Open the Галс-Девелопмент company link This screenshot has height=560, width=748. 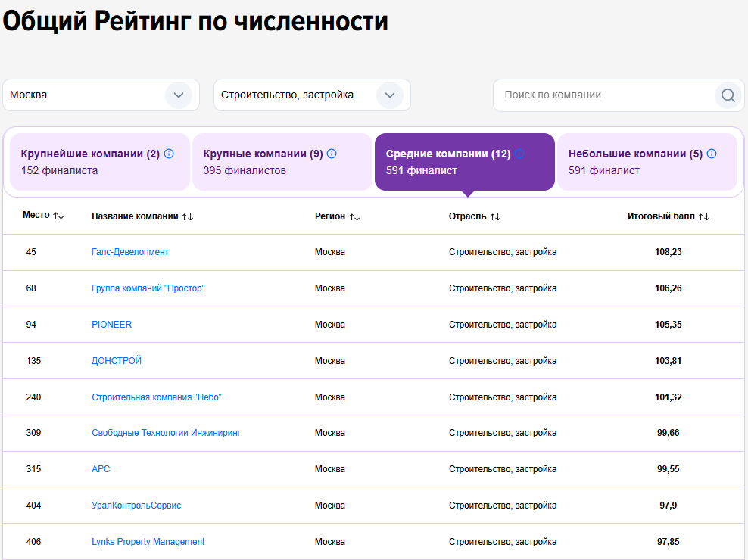[130, 252]
